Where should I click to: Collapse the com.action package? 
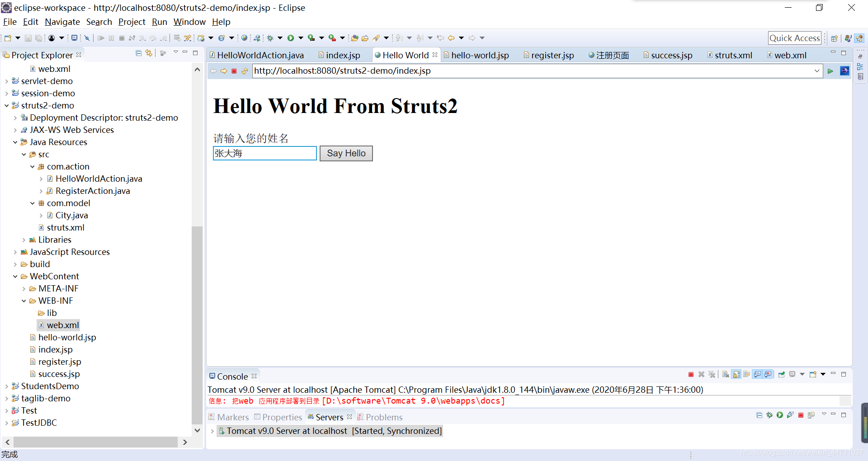coord(32,167)
